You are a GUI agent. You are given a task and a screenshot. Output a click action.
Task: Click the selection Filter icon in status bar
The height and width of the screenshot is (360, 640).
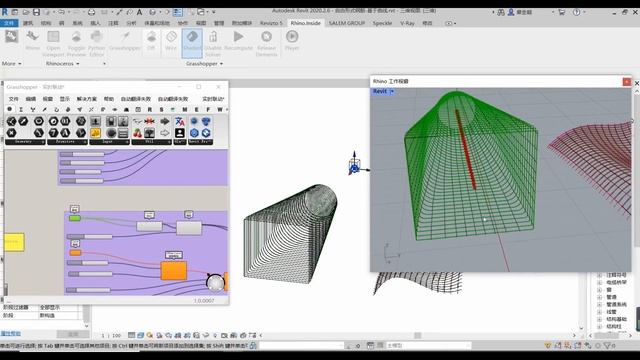(608, 346)
